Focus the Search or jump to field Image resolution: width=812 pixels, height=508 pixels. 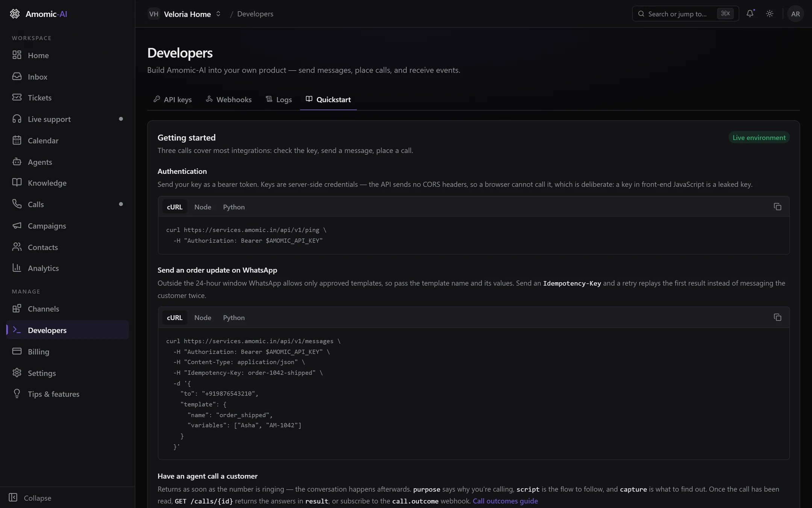coord(685,14)
